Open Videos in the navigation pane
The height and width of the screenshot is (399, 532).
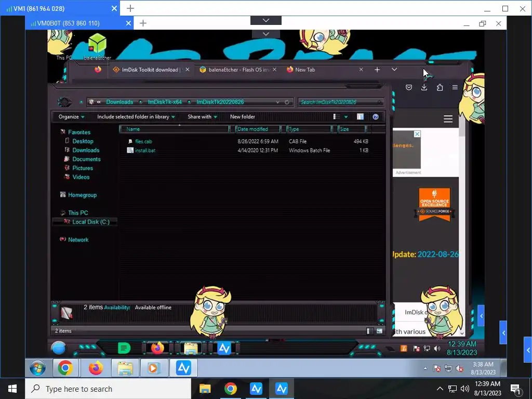pos(77,177)
